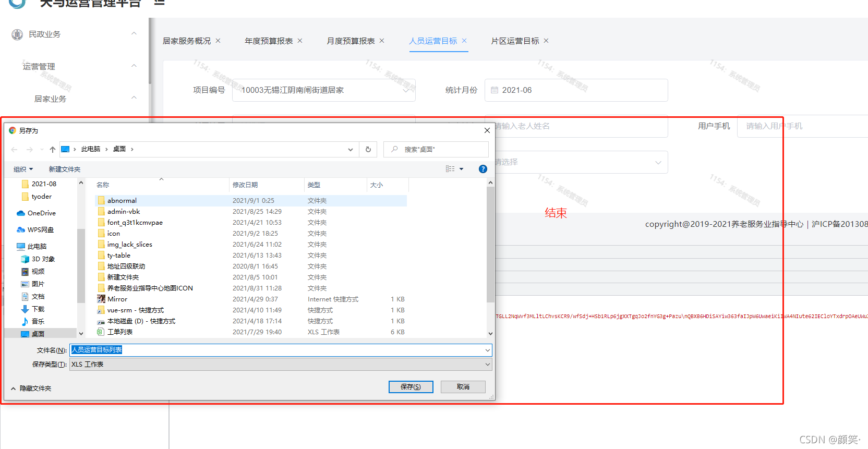The width and height of the screenshot is (868, 449).
Task: Open the 项目编号 dropdown
Action: pyautogui.click(x=323, y=90)
